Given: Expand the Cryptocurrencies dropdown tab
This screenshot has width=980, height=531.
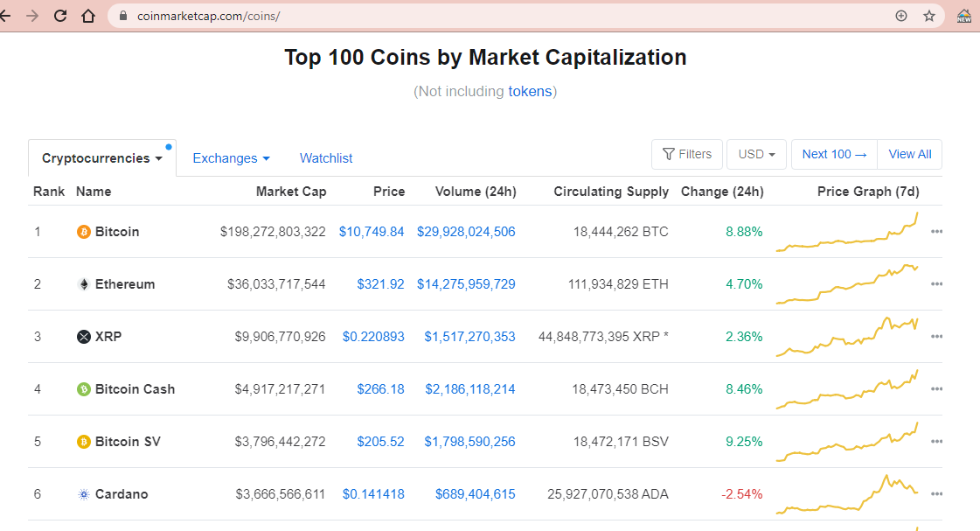Looking at the screenshot, I should click(x=101, y=158).
